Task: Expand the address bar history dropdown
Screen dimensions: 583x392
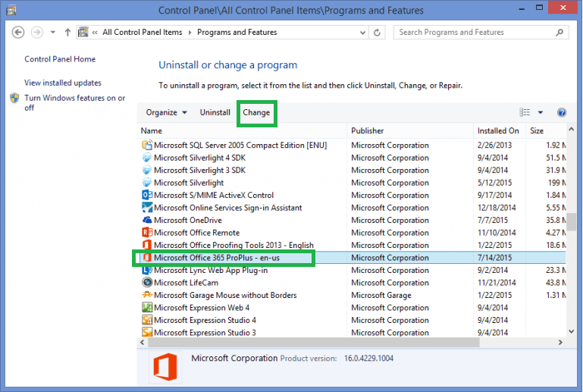Action: coord(362,33)
